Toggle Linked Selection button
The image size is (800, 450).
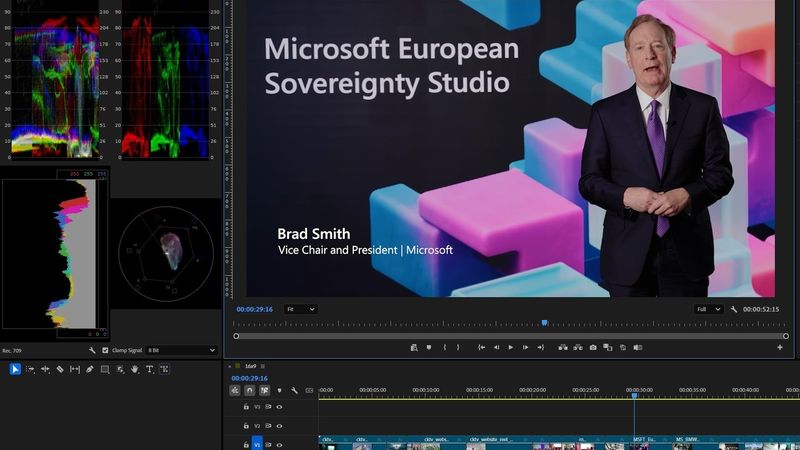[x=264, y=390]
